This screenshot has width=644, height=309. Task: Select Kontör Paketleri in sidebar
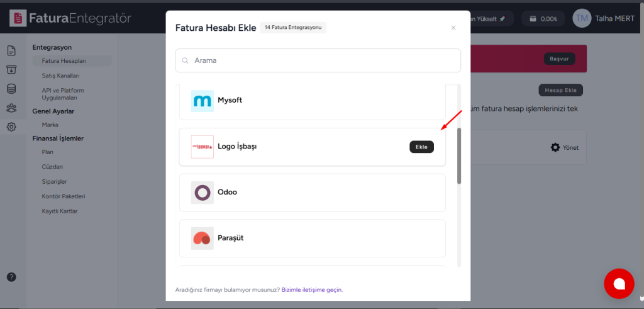[64, 196]
